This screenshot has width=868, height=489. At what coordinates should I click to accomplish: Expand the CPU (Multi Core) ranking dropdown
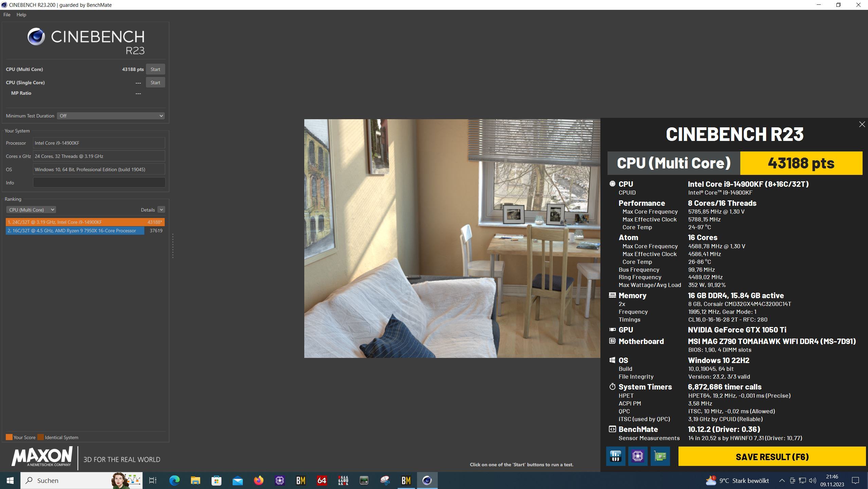point(31,210)
